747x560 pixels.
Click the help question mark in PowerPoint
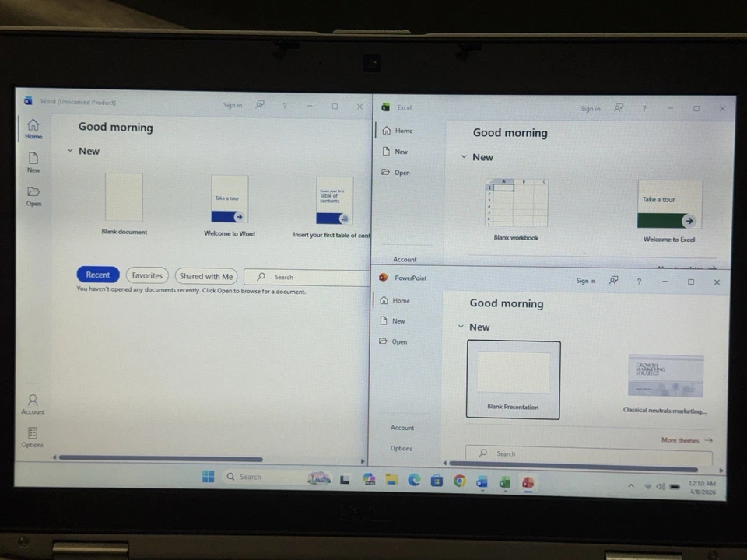[639, 282]
